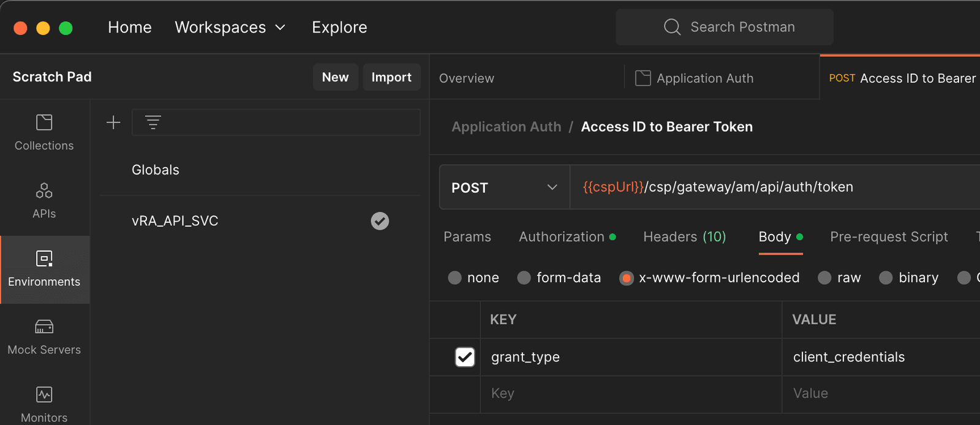Click the Import button

[391, 77]
